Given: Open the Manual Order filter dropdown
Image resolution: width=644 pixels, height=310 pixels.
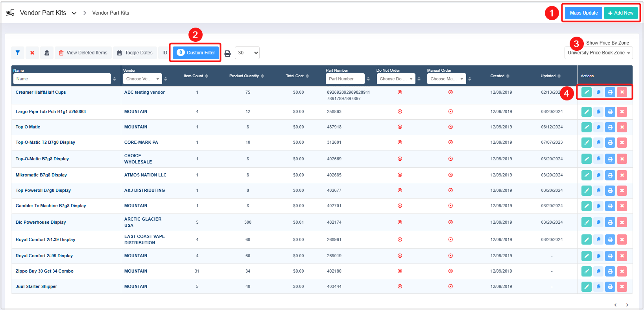Looking at the screenshot, I should 447,79.
